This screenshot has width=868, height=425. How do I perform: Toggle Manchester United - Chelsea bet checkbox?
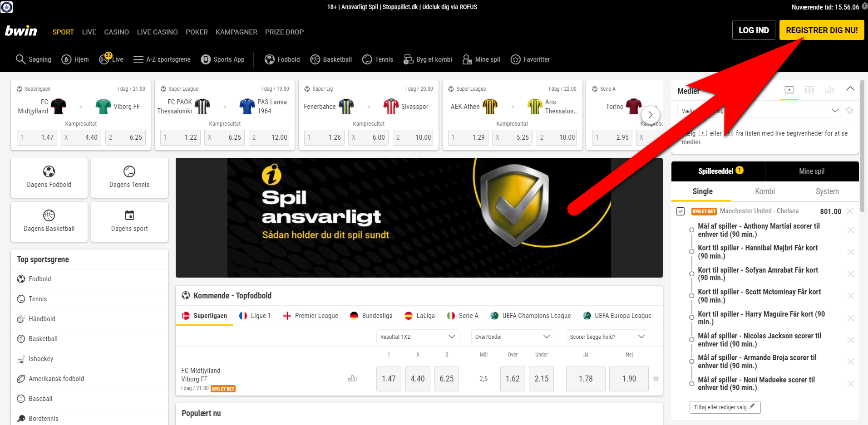pyautogui.click(x=681, y=211)
